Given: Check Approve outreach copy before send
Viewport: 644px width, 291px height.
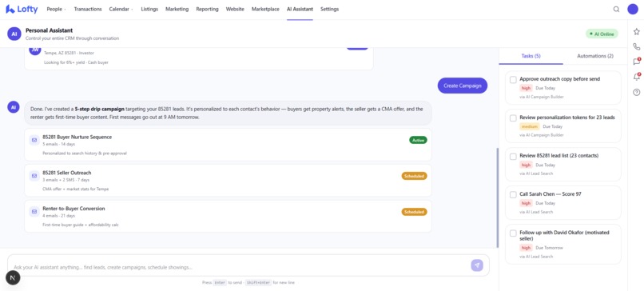Looking at the screenshot, I should [x=513, y=80].
